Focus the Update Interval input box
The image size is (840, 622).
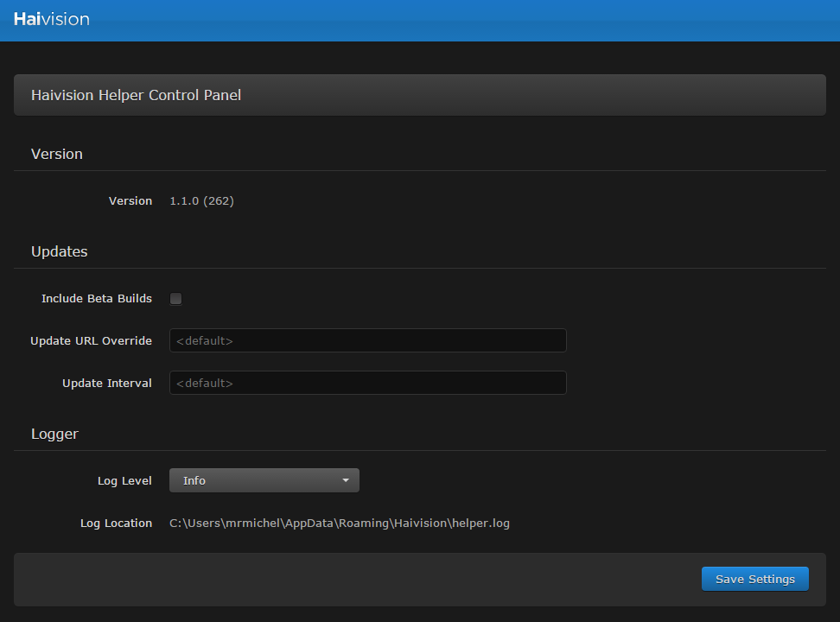click(367, 383)
